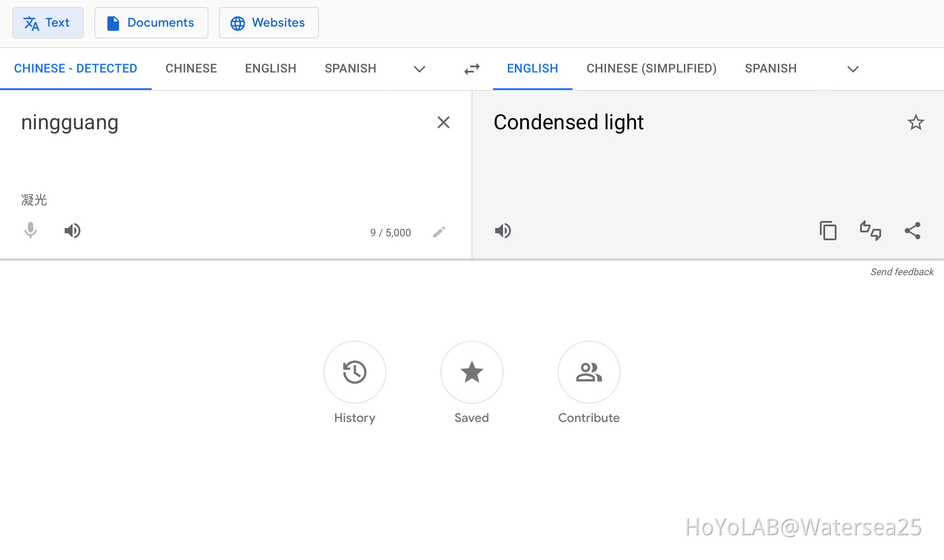Viewport: 944px width, 560px height.
Task: Open more source languages dropdown
Action: (x=419, y=69)
